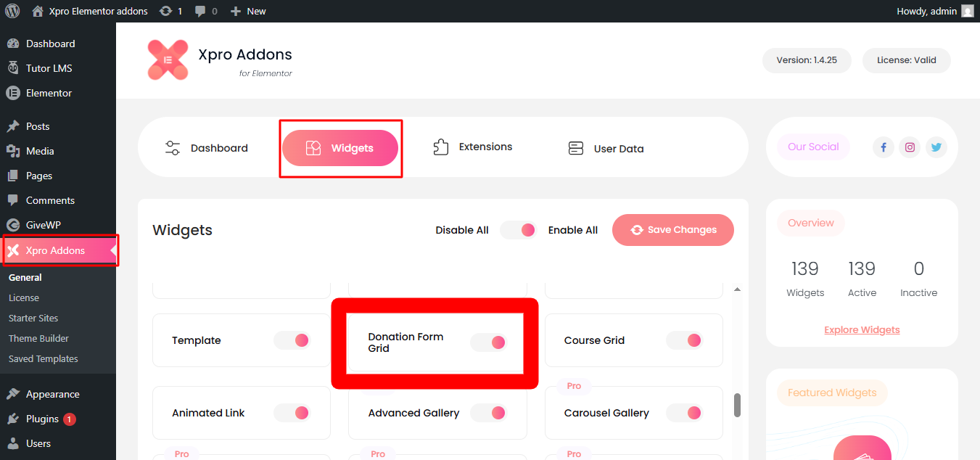
Task: Click the widgets list scrollbar thumb
Action: pyautogui.click(x=737, y=405)
